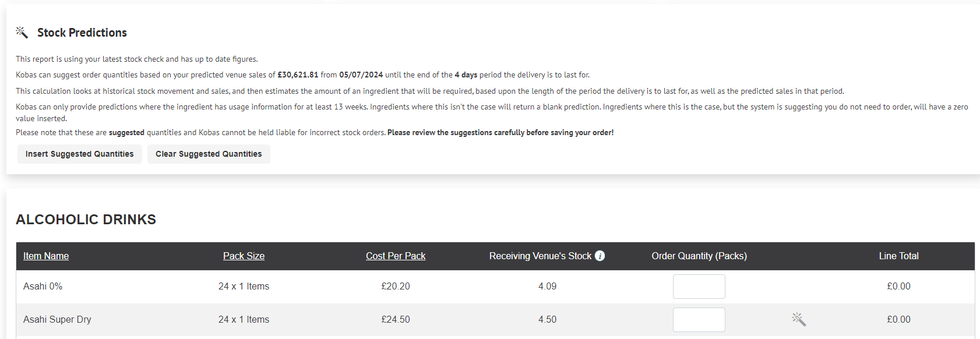Click the magic wand icon beside Stock Predictions
Viewport: 980px width, 339px height.
(x=22, y=33)
